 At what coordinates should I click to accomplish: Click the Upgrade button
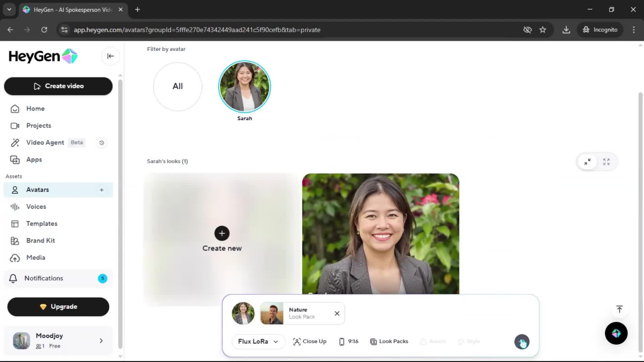pyautogui.click(x=58, y=307)
